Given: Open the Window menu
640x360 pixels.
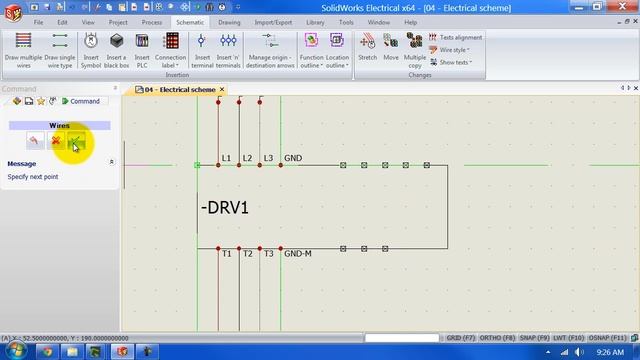Looking at the screenshot, I should click(x=378, y=22).
